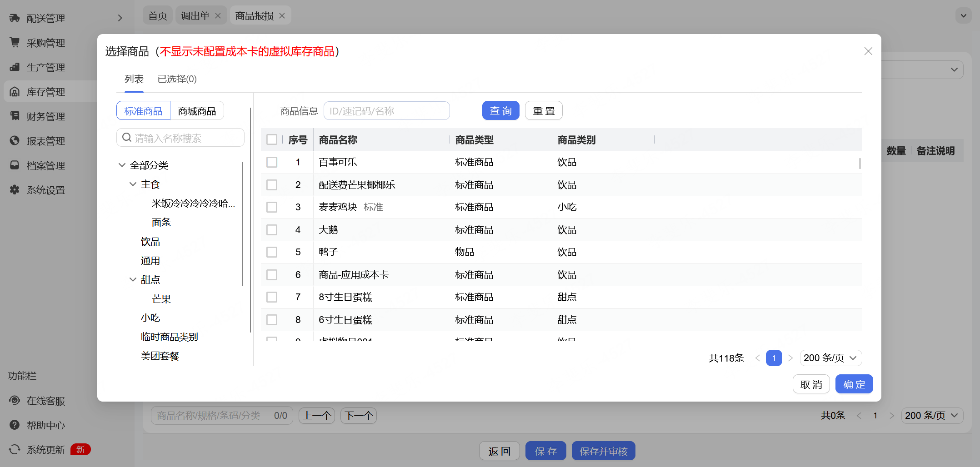Click the 报表管理 chart icon
Viewport: 980px width, 467px height.
pos(15,141)
